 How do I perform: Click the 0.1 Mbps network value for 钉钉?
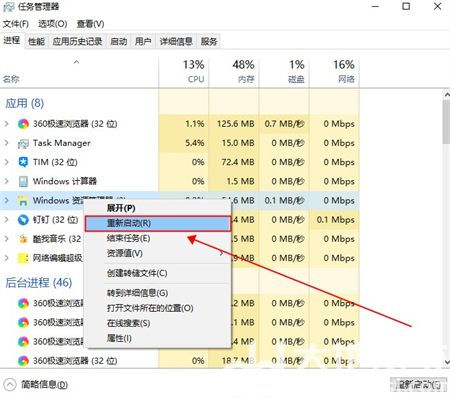(x=336, y=220)
